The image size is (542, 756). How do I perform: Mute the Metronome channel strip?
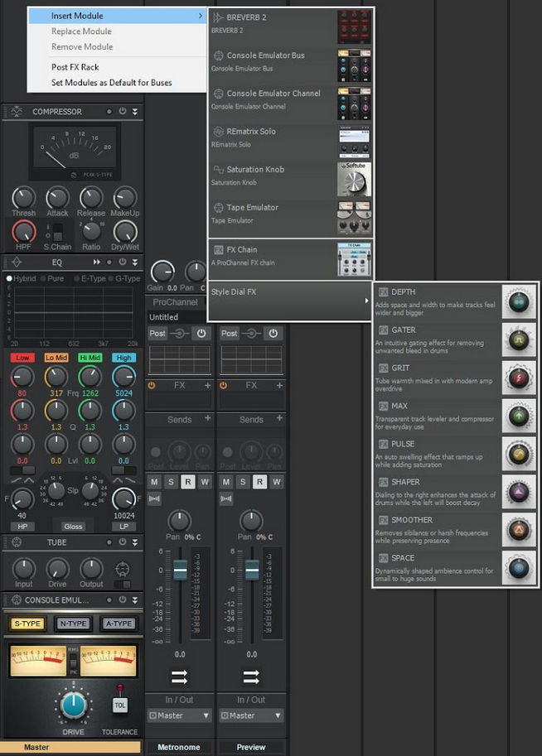pyautogui.click(x=154, y=482)
